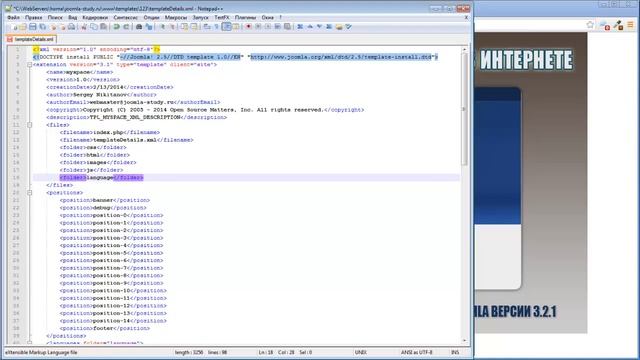The image size is (640, 360).
Task: Click the Stop Recording macro icon
Action: (x=258, y=27)
